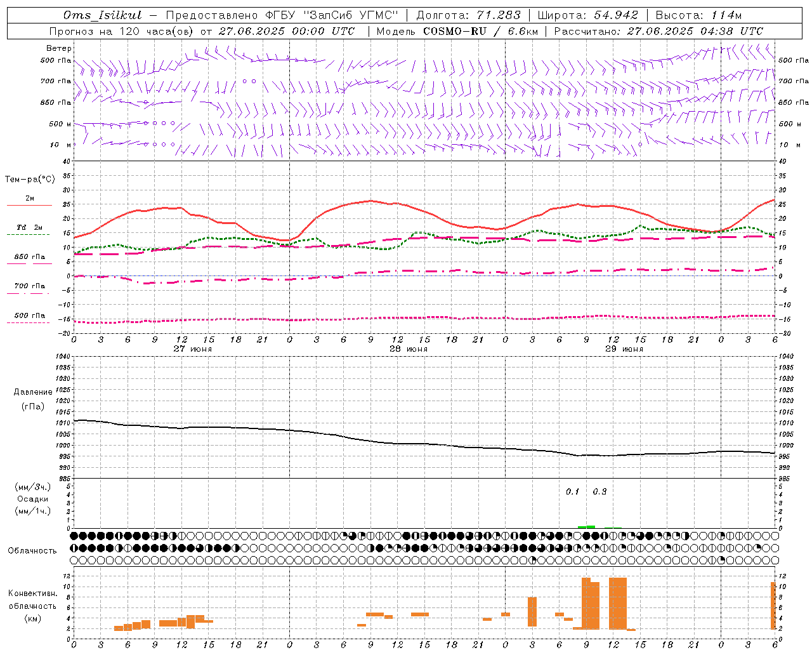Select the 'Предоставлено ФГБУ "ЗапСиб УГМС"' header text
Screen dimensions: 812x650
(x=282, y=15)
